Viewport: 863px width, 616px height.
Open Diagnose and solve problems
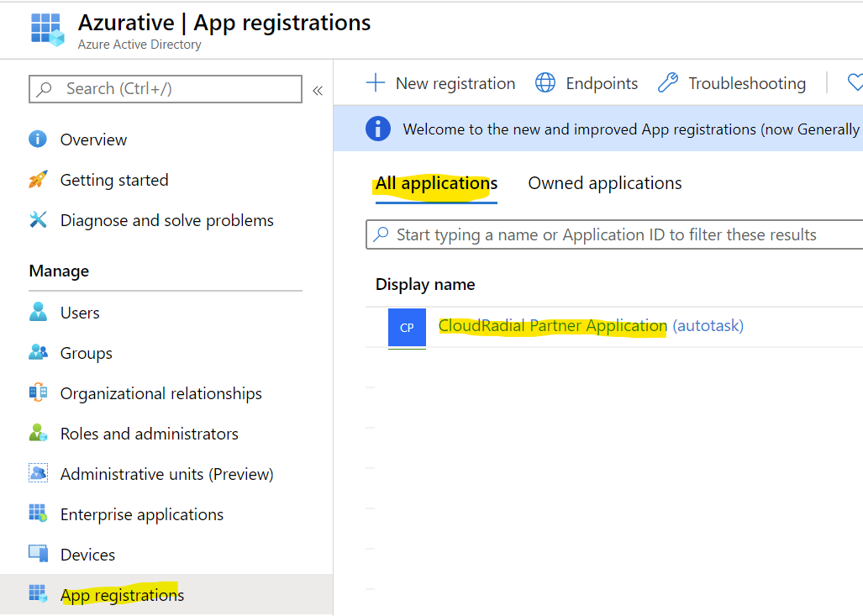(x=166, y=220)
